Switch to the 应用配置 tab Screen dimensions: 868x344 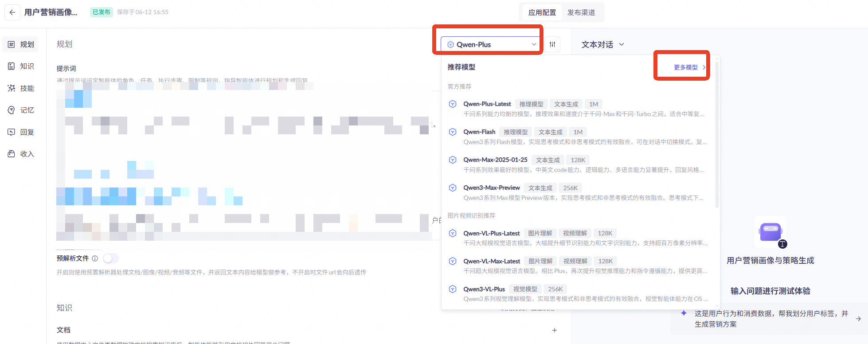click(x=542, y=12)
